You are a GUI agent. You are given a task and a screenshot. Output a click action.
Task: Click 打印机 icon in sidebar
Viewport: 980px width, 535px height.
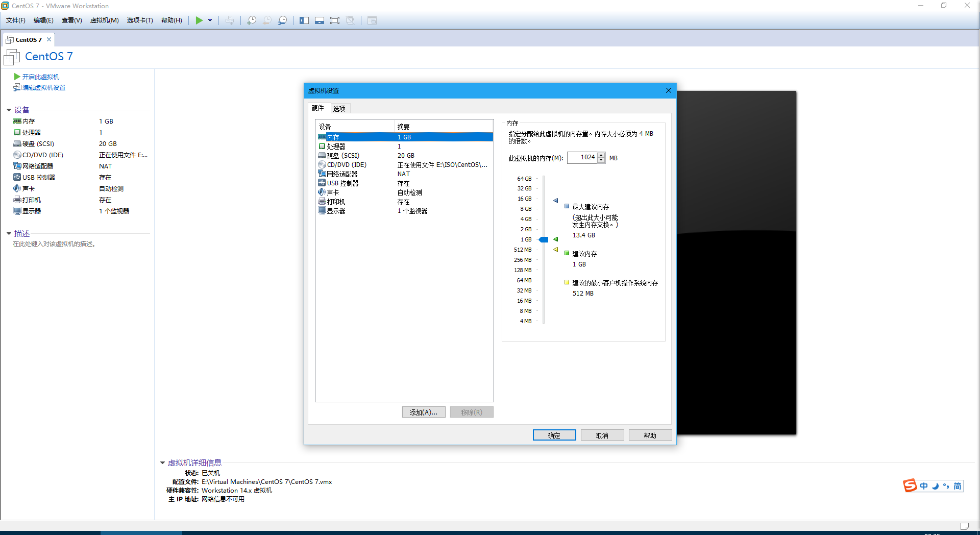coord(17,200)
